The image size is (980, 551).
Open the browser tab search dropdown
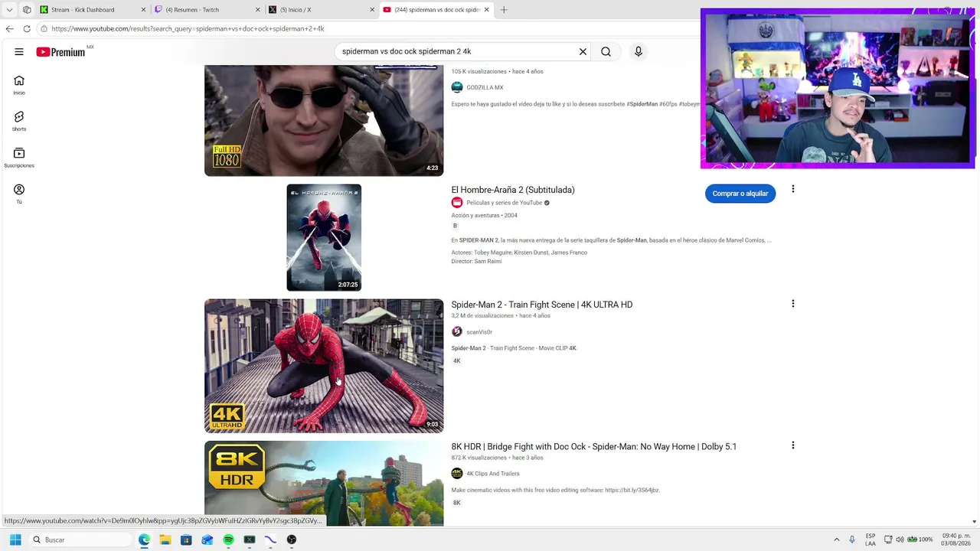9,10
